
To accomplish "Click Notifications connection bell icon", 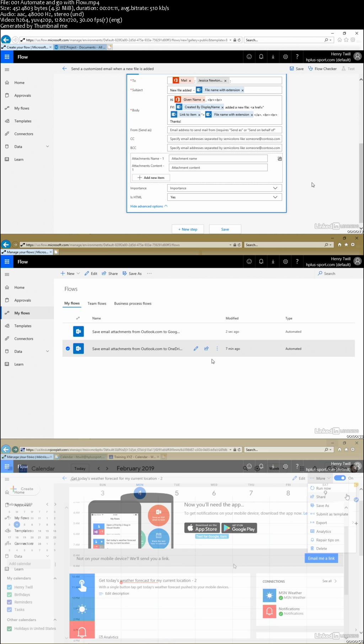I will pyautogui.click(x=269, y=611).
